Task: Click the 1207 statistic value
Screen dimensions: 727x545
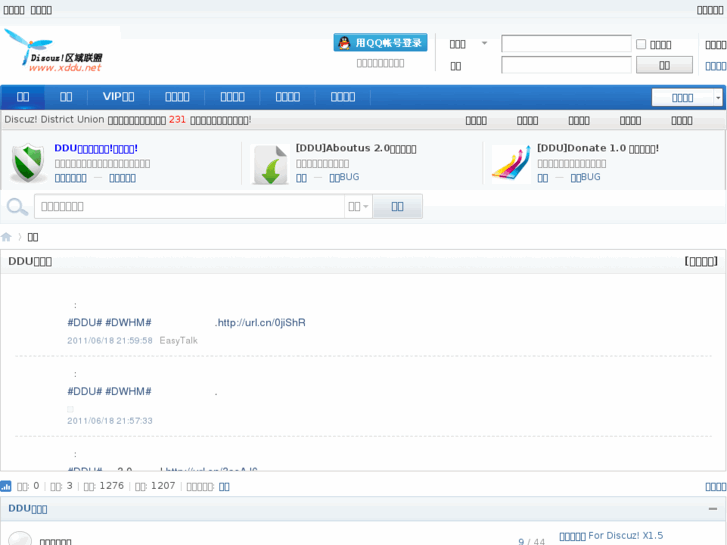Action: pos(163,486)
